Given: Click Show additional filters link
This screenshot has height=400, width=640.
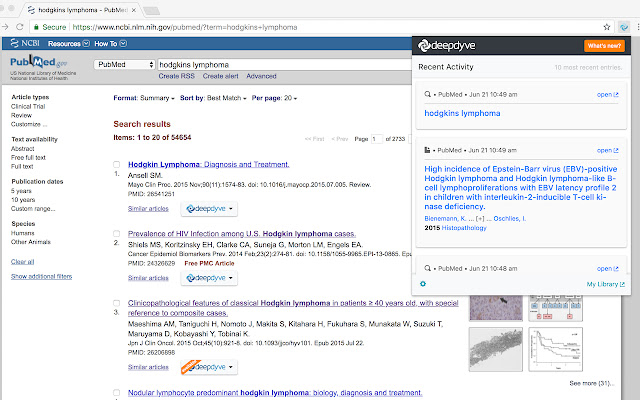Looking at the screenshot, I should pos(41,277).
